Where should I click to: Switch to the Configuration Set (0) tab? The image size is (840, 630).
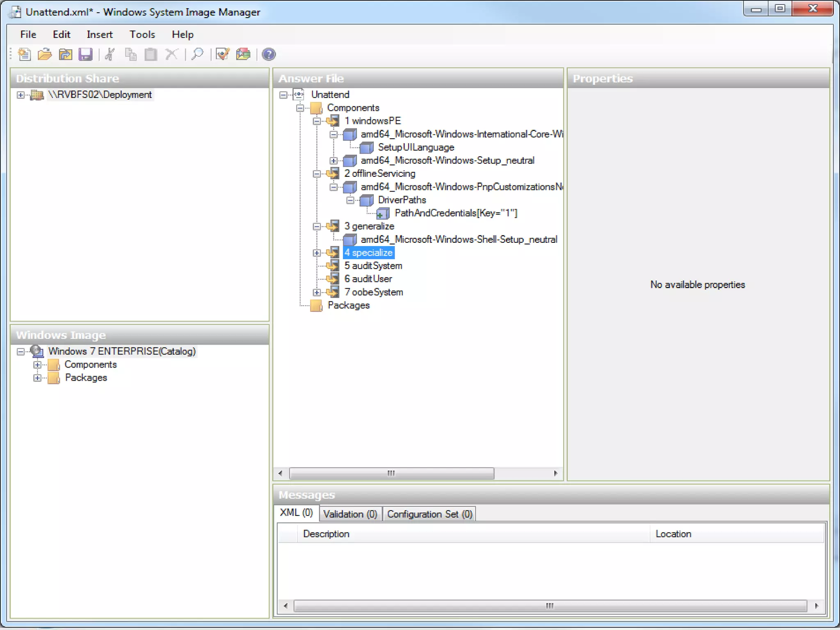click(429, 514)
